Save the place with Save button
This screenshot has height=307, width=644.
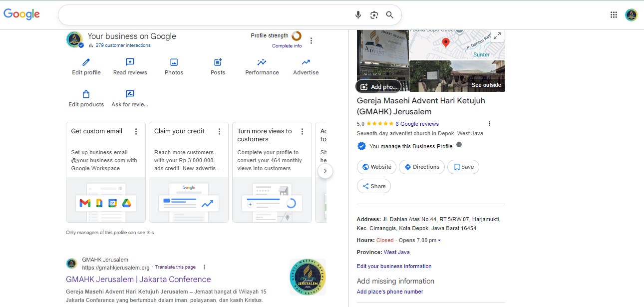[463, 167]
